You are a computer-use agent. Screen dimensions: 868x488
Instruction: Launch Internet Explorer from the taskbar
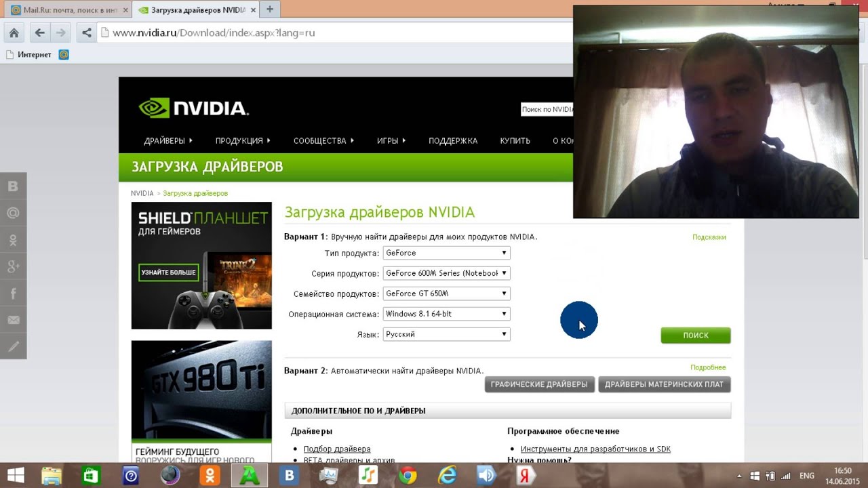(447, 476)
